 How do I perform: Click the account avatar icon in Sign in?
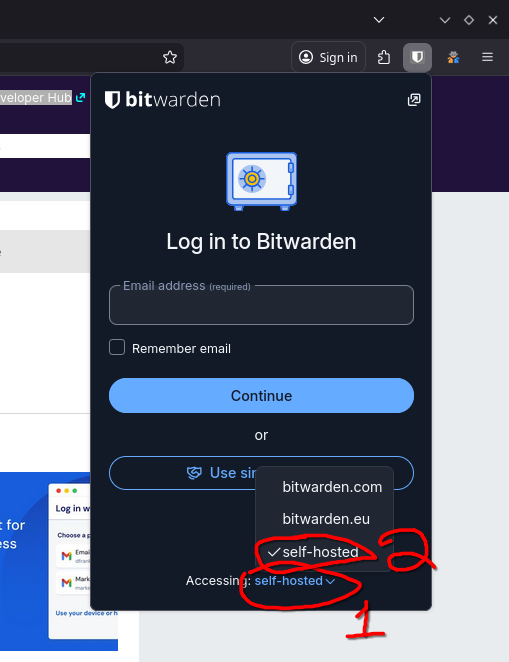pyautogui.click(x=306, y=57)
